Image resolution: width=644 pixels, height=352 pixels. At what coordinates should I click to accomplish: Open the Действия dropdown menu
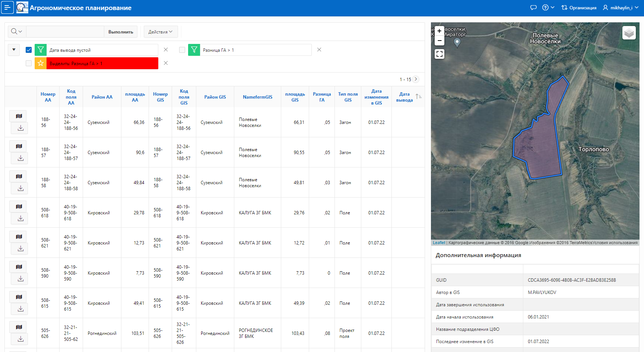161,32
